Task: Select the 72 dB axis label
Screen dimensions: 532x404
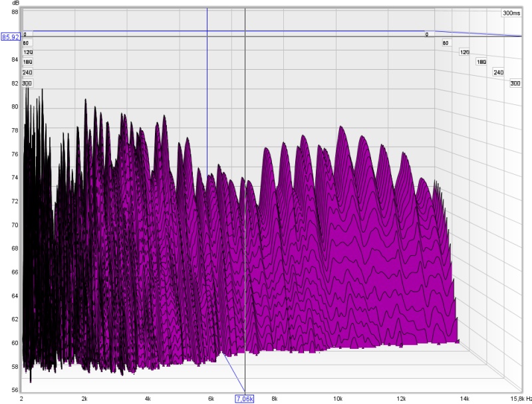Action: point(15,201)
